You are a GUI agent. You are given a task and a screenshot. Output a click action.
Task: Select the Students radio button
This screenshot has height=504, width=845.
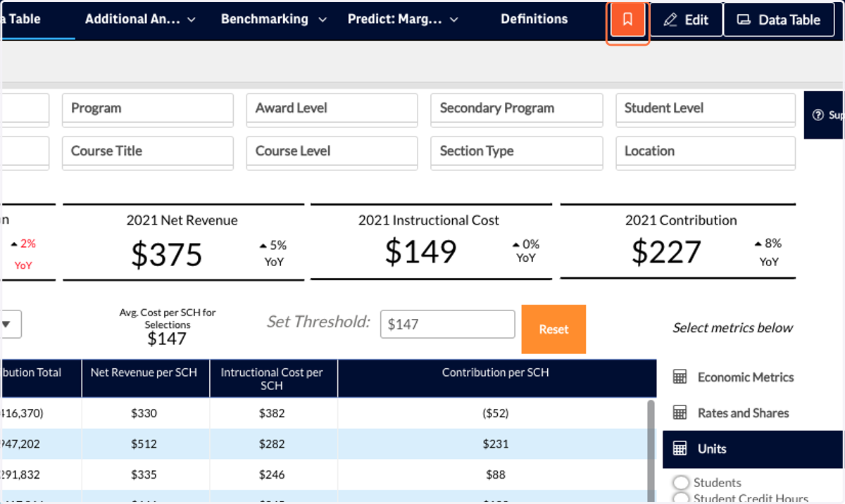point(681,483)
